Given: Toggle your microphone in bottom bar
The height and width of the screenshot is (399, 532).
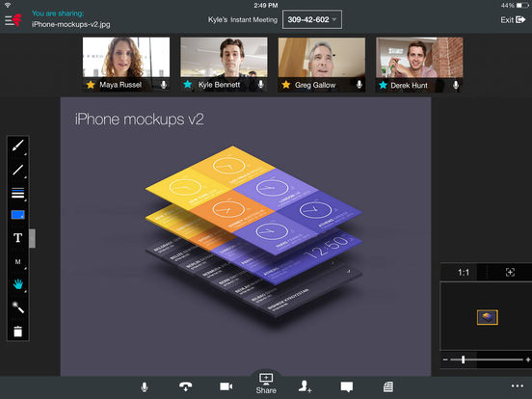Looking at the screenshot, I should [x=145, y=386].
